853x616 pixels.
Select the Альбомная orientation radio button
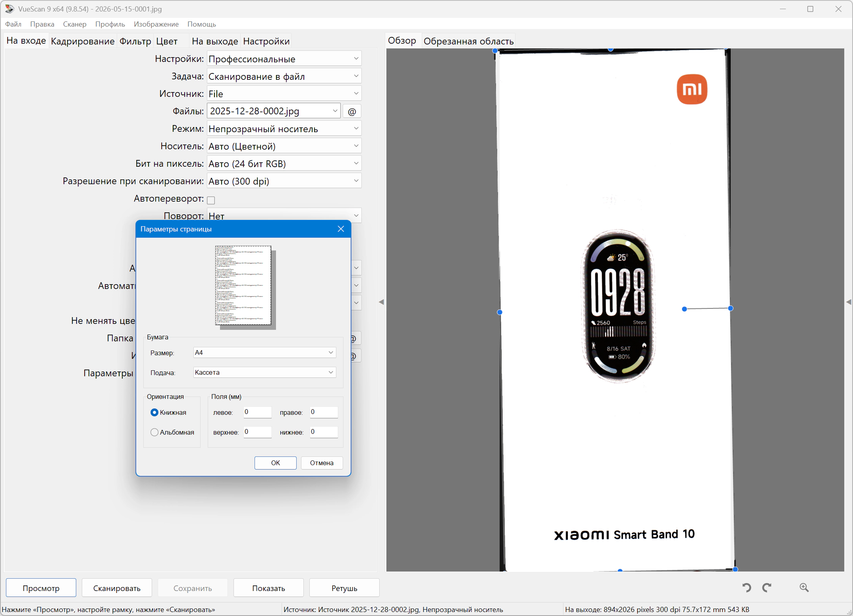[x=154, y=432]
